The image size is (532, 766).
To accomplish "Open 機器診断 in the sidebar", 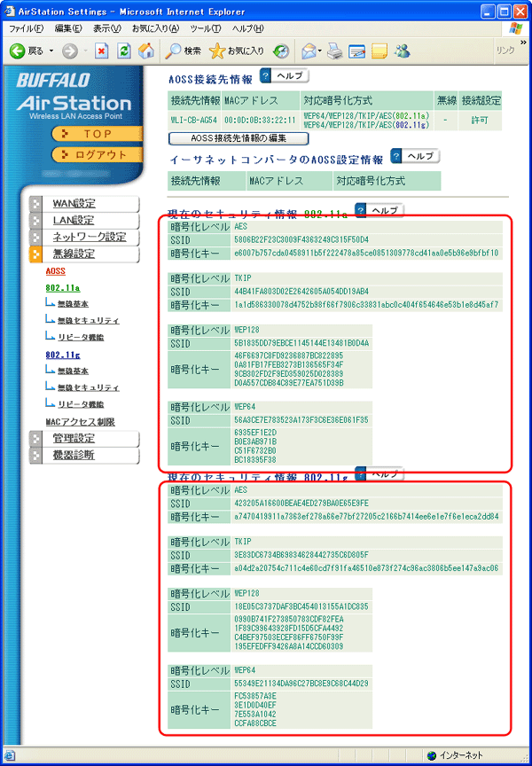I will pos(74,455).
